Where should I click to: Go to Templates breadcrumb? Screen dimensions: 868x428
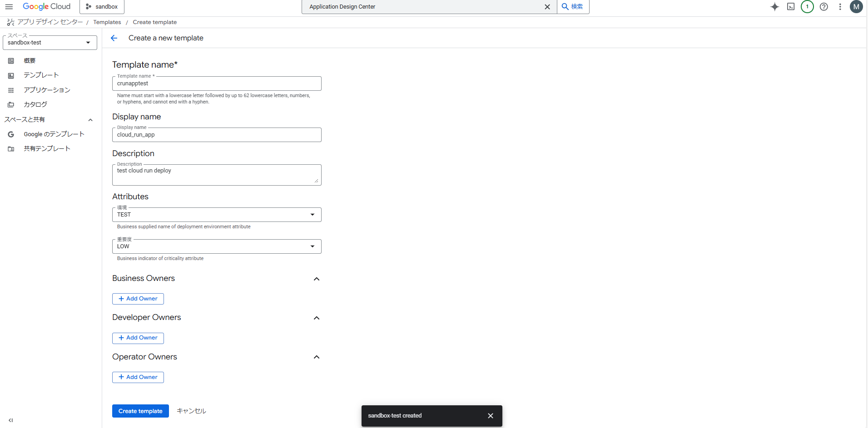pyautogui.click(x=107, y=22)
